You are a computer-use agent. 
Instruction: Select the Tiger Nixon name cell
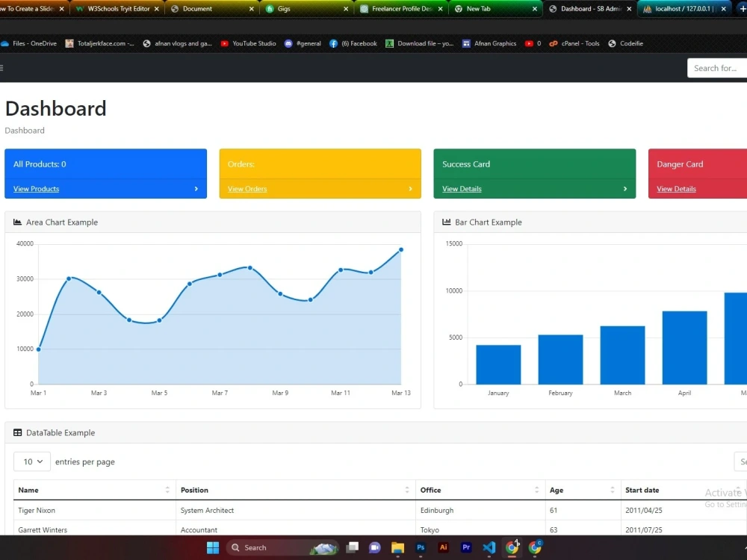[x=94, y=510]
